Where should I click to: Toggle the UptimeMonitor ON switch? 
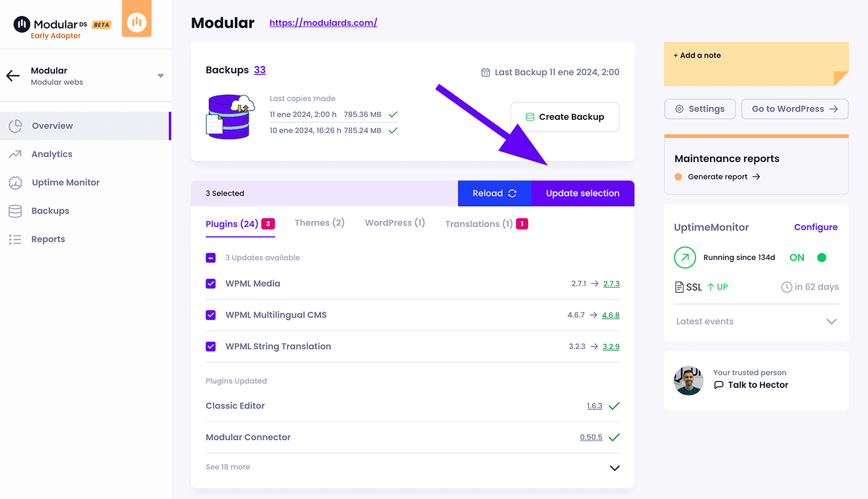point(822,258)
